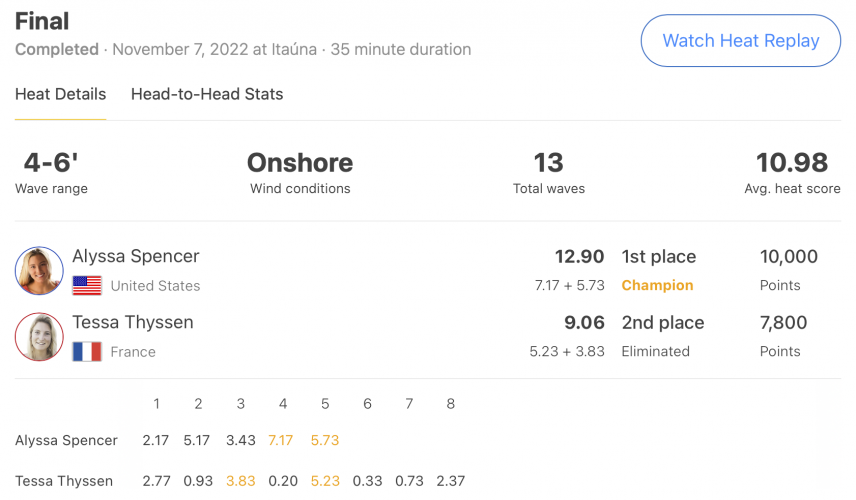Click the France flag icon
856x500 pixels.
(87, 352)
